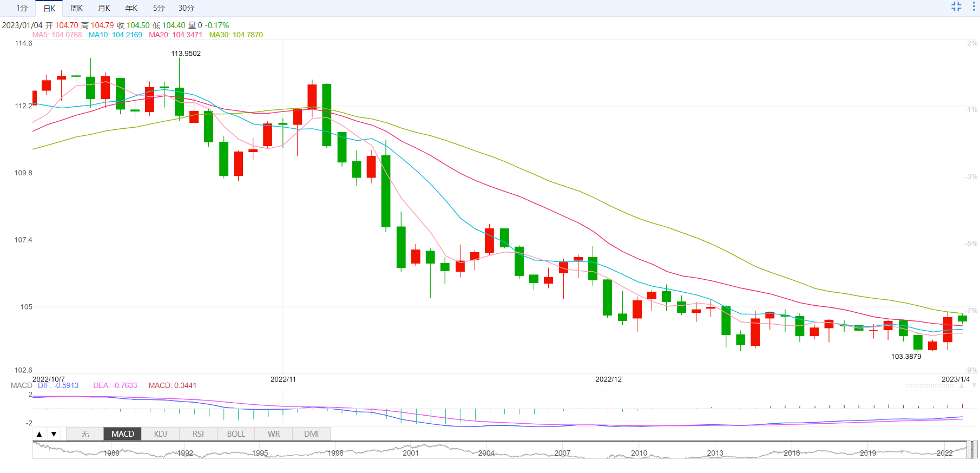Select 无 to hide indicators

[85, 434]
